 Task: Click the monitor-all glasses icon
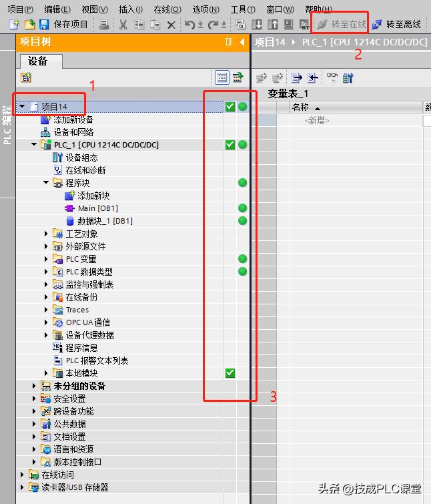(332, 78)
